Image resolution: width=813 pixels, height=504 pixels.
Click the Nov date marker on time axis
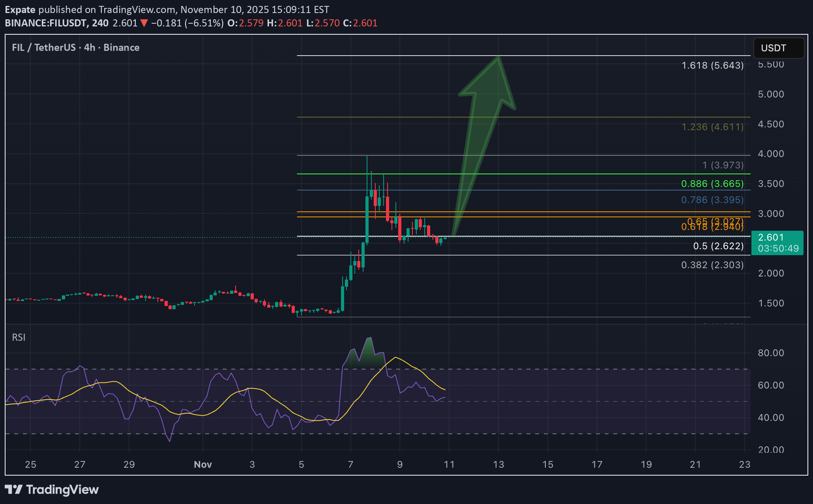[203, 465]
